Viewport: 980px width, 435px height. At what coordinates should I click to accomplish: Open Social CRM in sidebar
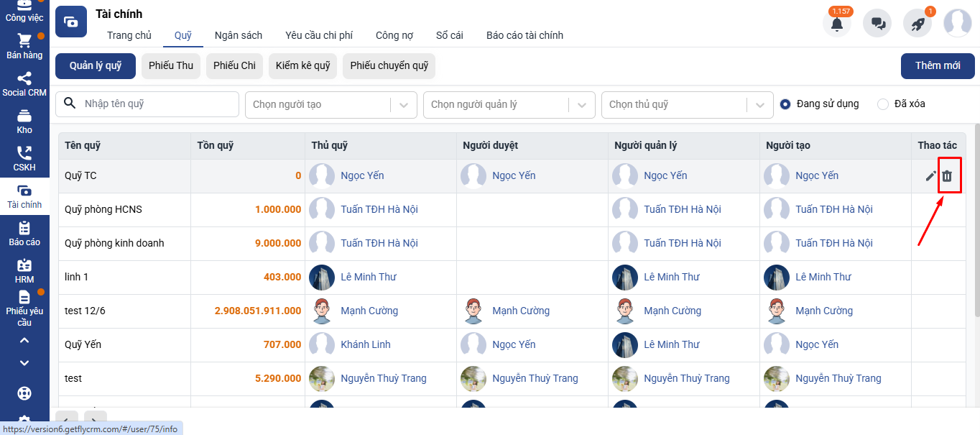[24, 84]
